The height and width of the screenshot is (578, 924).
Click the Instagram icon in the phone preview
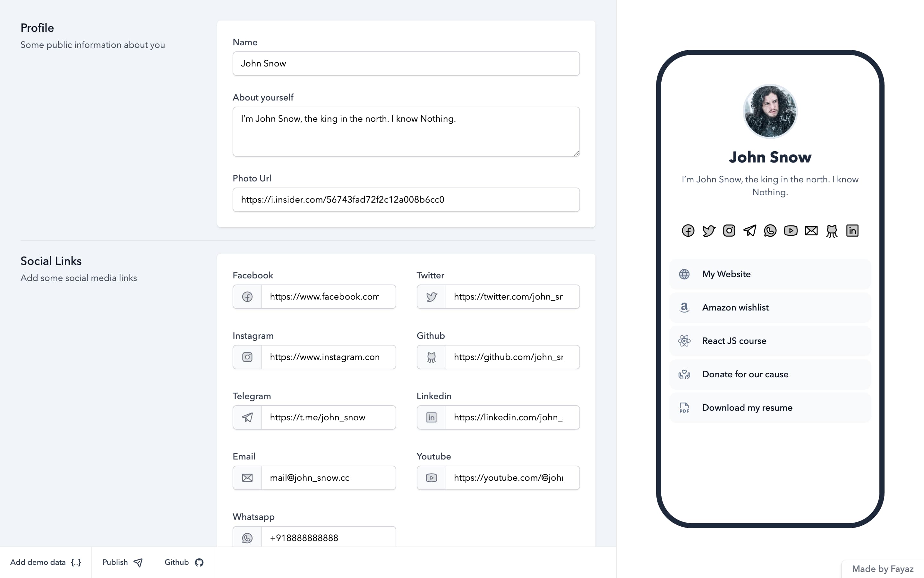point(729,231)
